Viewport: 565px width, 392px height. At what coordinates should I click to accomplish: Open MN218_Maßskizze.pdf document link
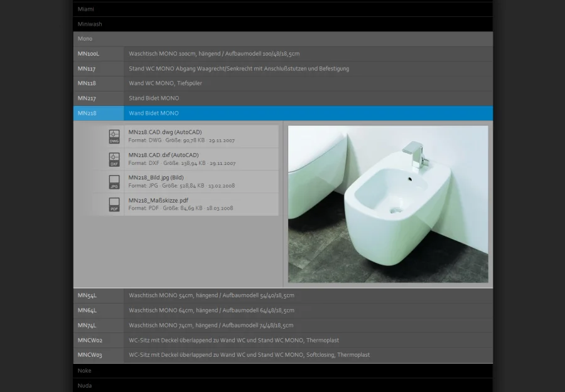158,200
